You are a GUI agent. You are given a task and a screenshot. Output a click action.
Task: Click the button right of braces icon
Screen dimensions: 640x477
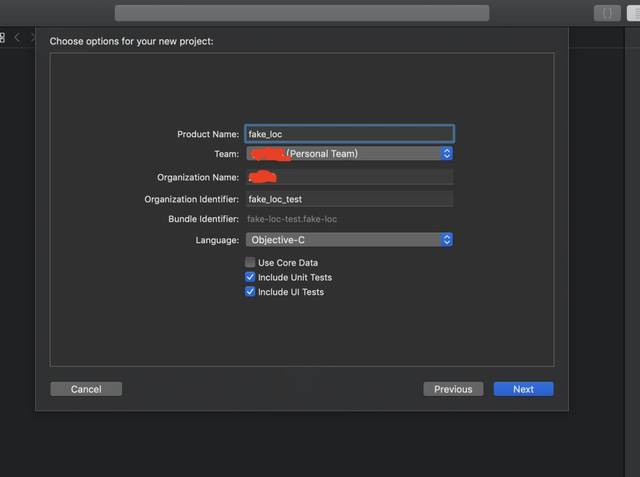point(633,13)
